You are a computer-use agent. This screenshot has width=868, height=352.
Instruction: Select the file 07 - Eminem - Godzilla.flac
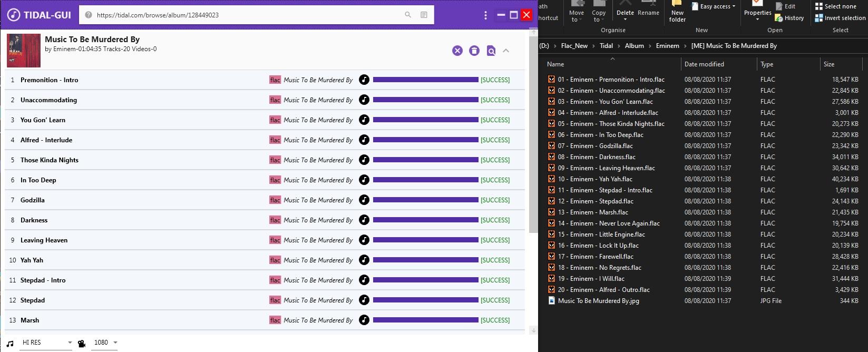596,146
